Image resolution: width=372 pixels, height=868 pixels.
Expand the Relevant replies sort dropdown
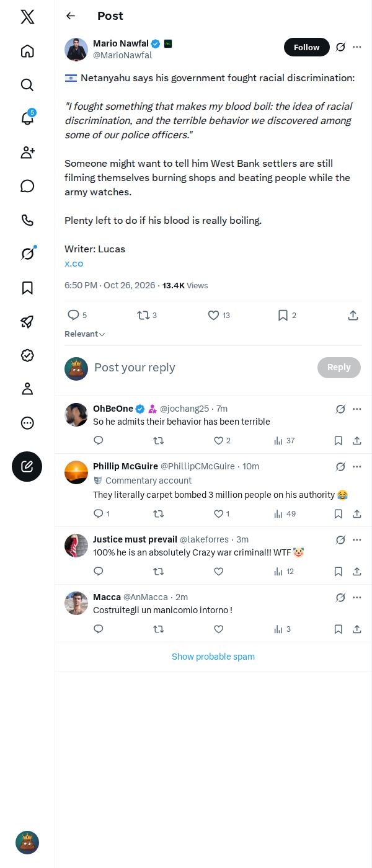[x=85, y=334]
